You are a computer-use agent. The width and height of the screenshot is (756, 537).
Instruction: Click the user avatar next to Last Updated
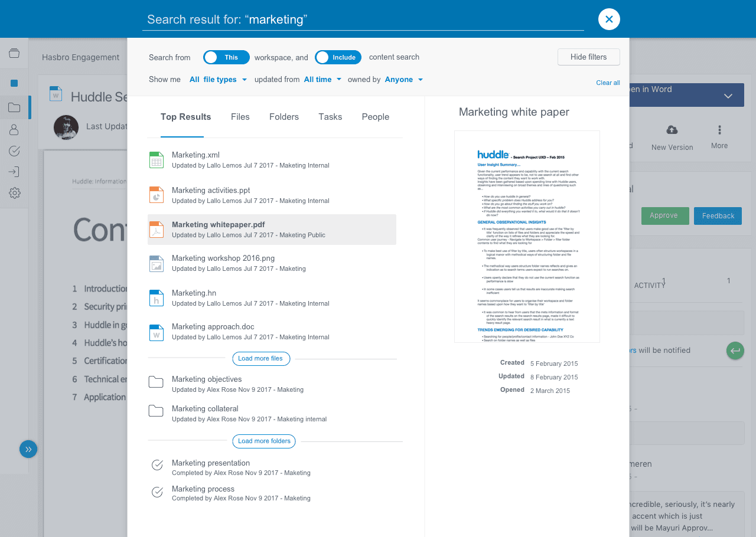tap(66, 127)
